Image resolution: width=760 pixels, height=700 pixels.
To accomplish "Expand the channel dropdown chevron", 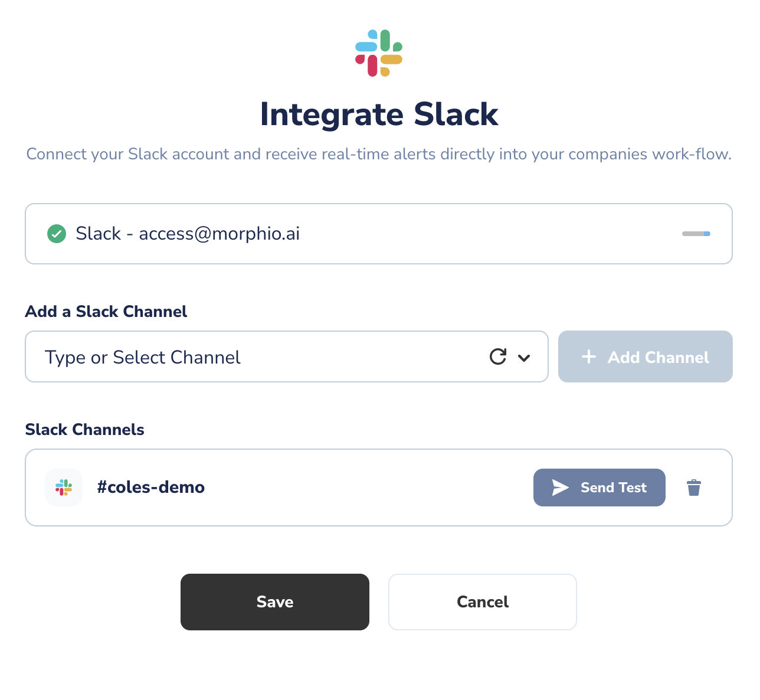I will [x=524, y=358].
